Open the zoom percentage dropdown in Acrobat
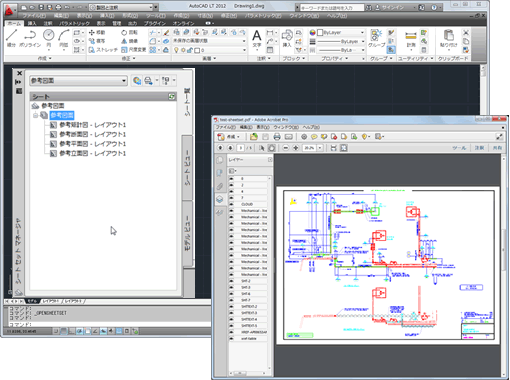The image size is (510, 380). (x=320, y=148)
